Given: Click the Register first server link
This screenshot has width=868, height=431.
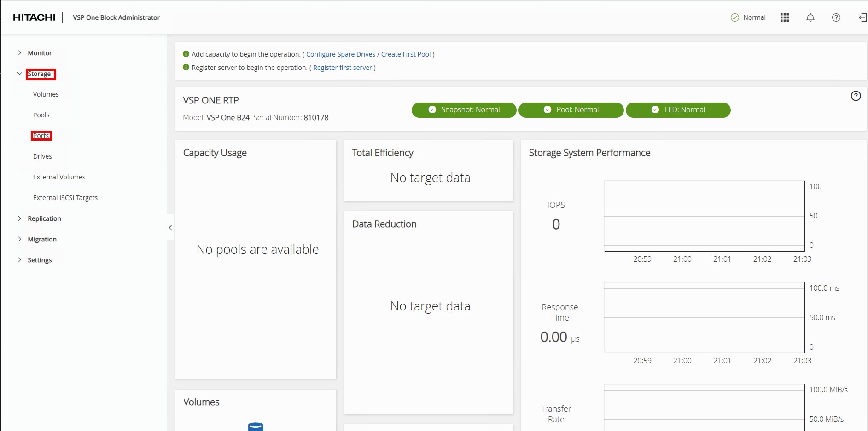Looking at the screenshot, I should click(x=342, y=68).
